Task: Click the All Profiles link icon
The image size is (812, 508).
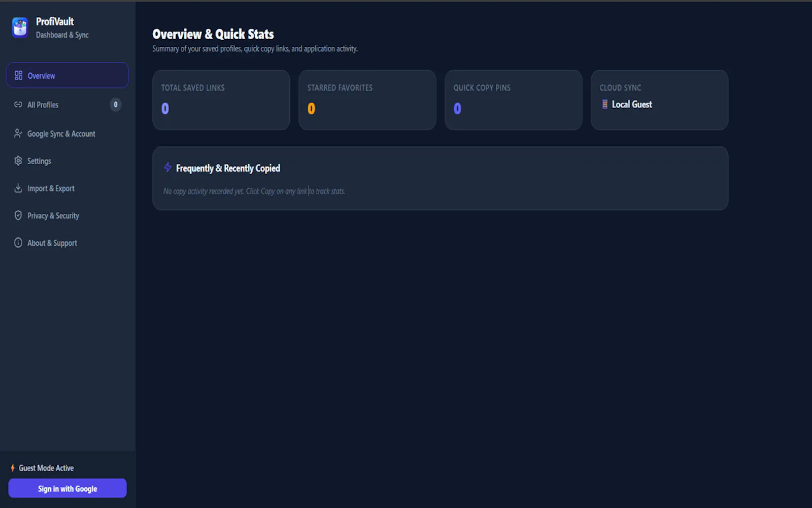Action: tap(18, 105)
